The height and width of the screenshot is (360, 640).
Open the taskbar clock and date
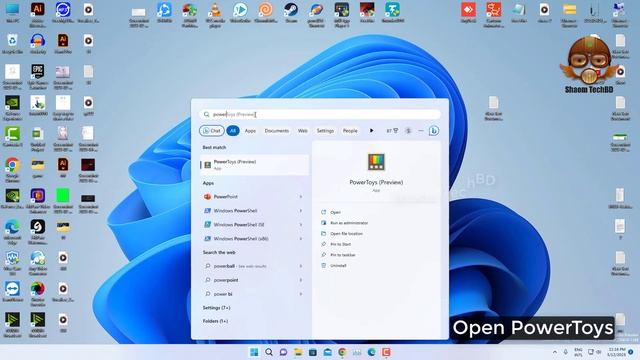(616, 352)
